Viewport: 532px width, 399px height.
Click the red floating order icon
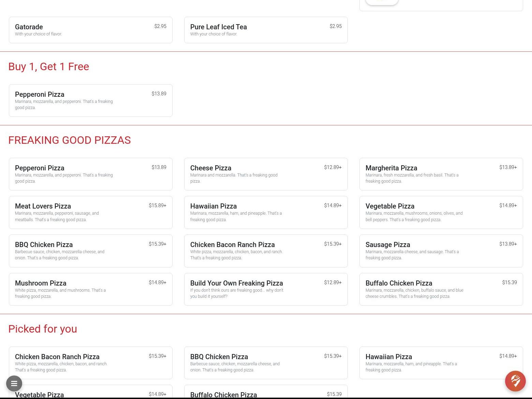pyautogui.click(x=515, y=381)
